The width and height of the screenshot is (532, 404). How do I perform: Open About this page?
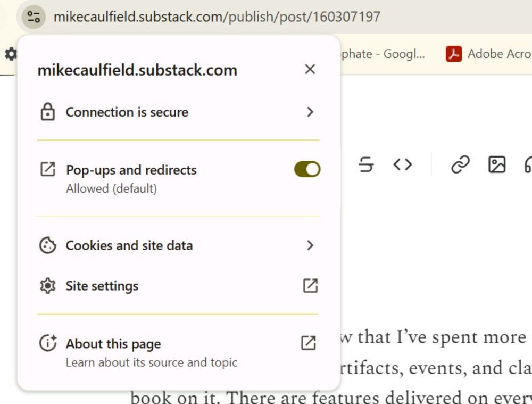tap(178, 352)
